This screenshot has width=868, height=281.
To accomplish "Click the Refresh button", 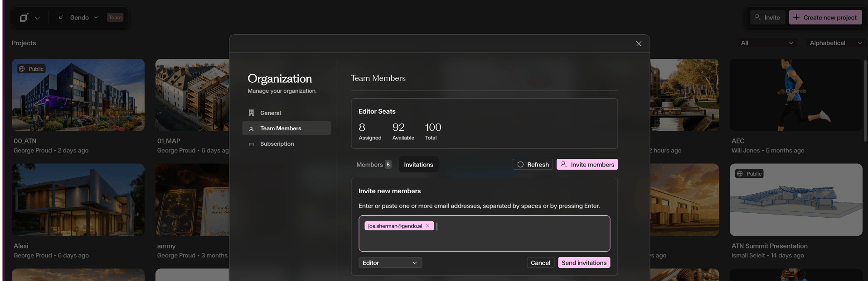I will pyautogui.click(x=533, y=165).
